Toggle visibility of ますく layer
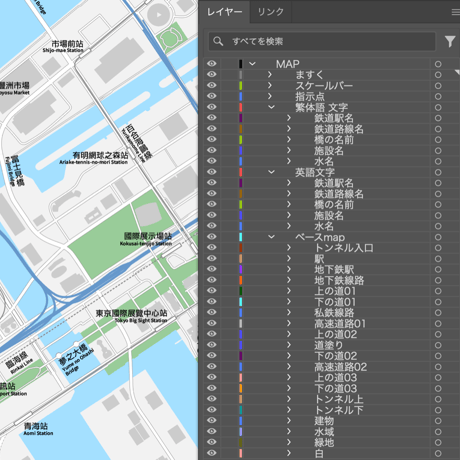 [x=211, y=74]
